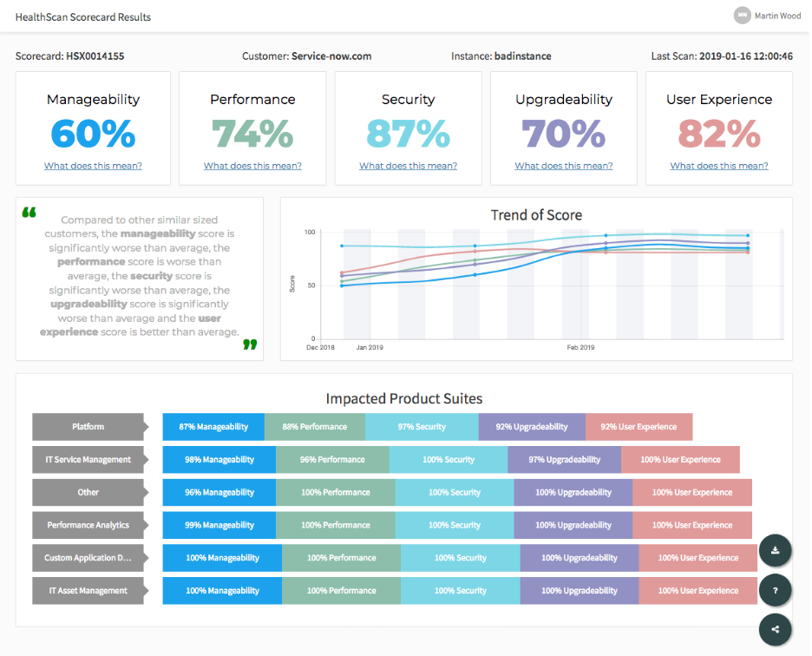Viewport: 812px width, 656px height.
Task: Select the IT Asset Management suite label
Action: pyautogui.click(x=88, y=591)
